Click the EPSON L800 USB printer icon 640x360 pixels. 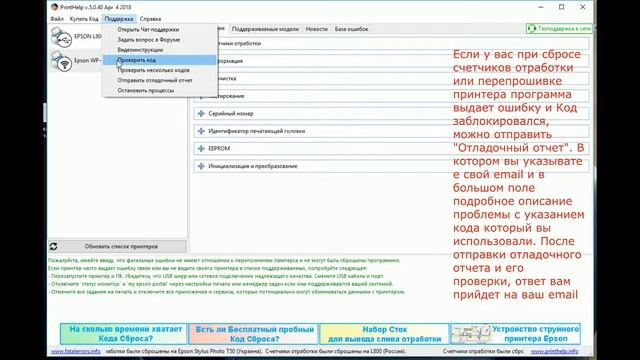tap(62, 37)
